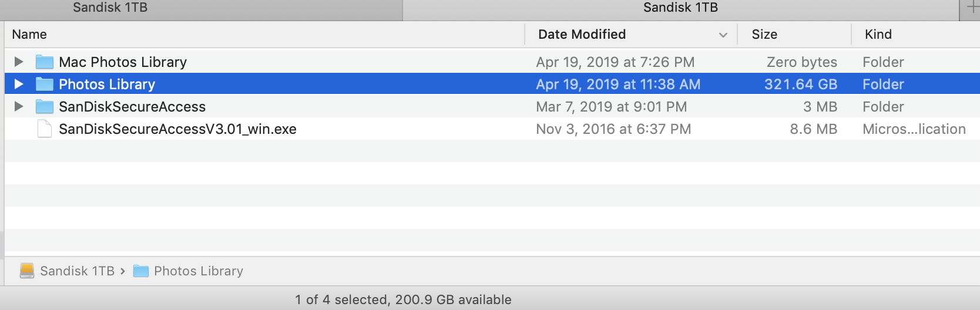Toggle Date Modified sort order chevron

[x=723, y=35]
